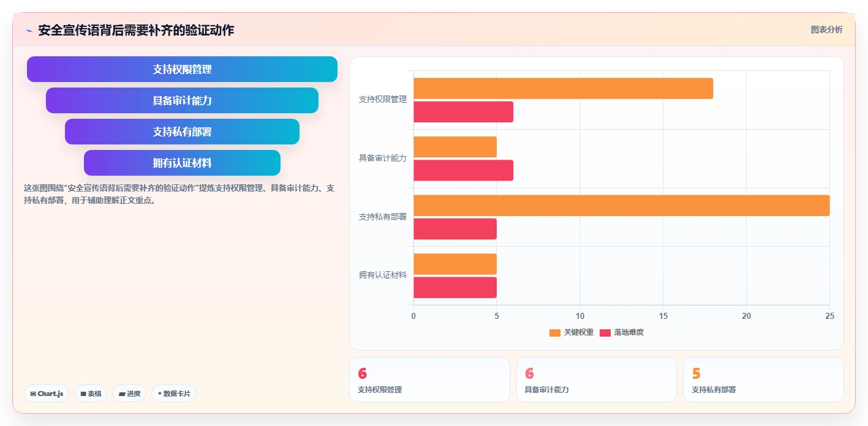Screen dimensions: 868x426
Task: Toggle the 落地难度 legend red swatch
Action: coord(605,332)
